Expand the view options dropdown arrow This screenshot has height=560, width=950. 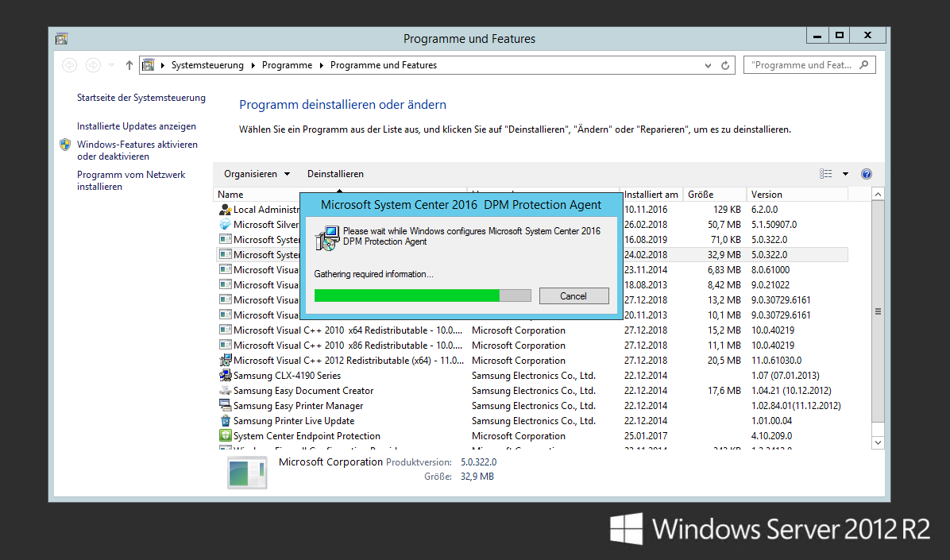point(845,174)
